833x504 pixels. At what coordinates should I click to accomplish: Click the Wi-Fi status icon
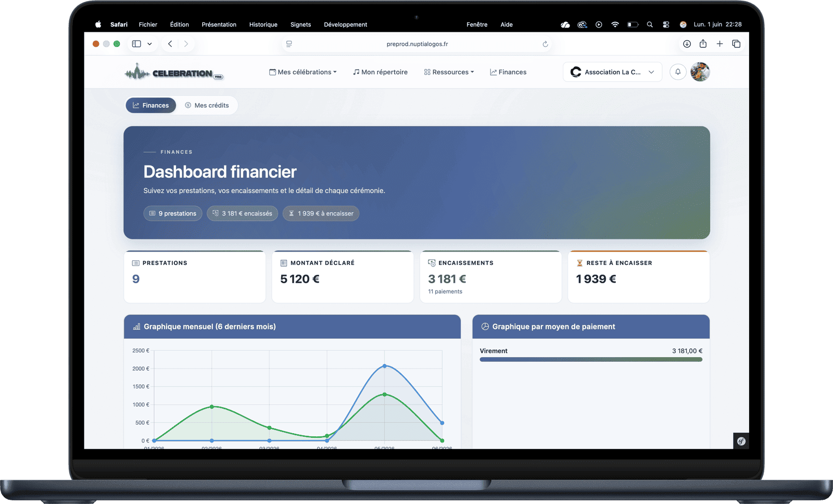pos(615,24)
